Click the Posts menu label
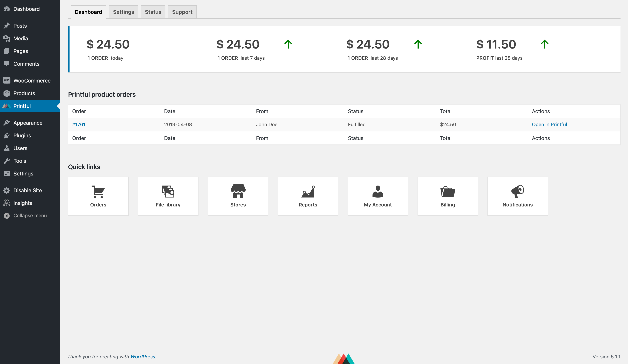Screen dimensions: 628x364 pyautogui.click(x=20, y=26)
